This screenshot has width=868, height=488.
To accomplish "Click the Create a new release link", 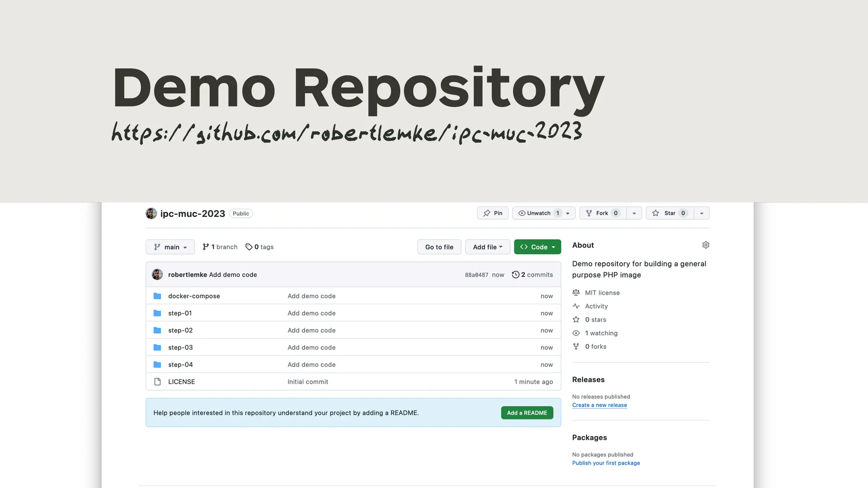I will [x=599, y=405].
